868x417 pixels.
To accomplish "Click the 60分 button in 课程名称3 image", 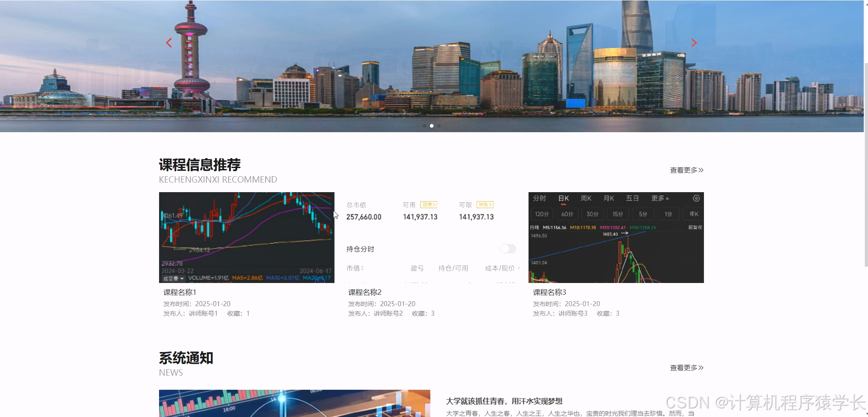I will click(567, 214).
